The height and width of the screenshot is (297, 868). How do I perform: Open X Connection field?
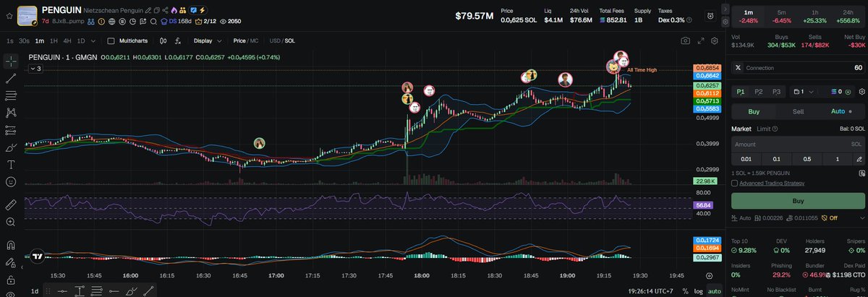(798, 68)
